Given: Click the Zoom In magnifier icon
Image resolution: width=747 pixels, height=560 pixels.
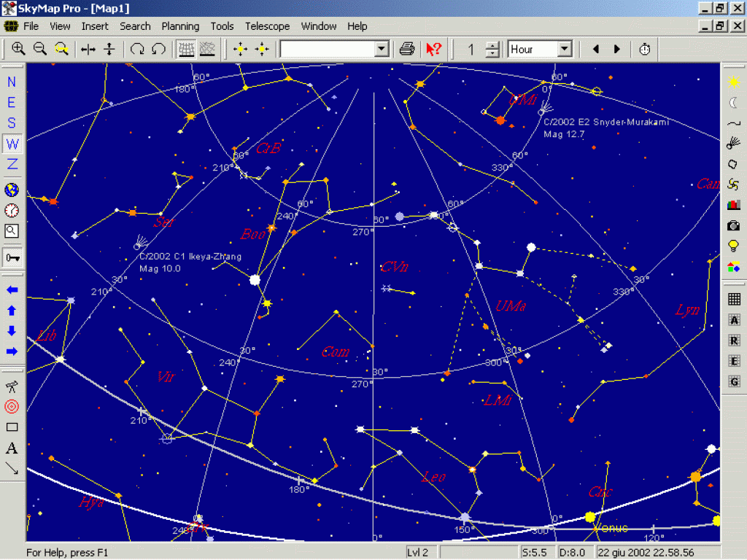Looking at the screenshot, I should [18, 49].
